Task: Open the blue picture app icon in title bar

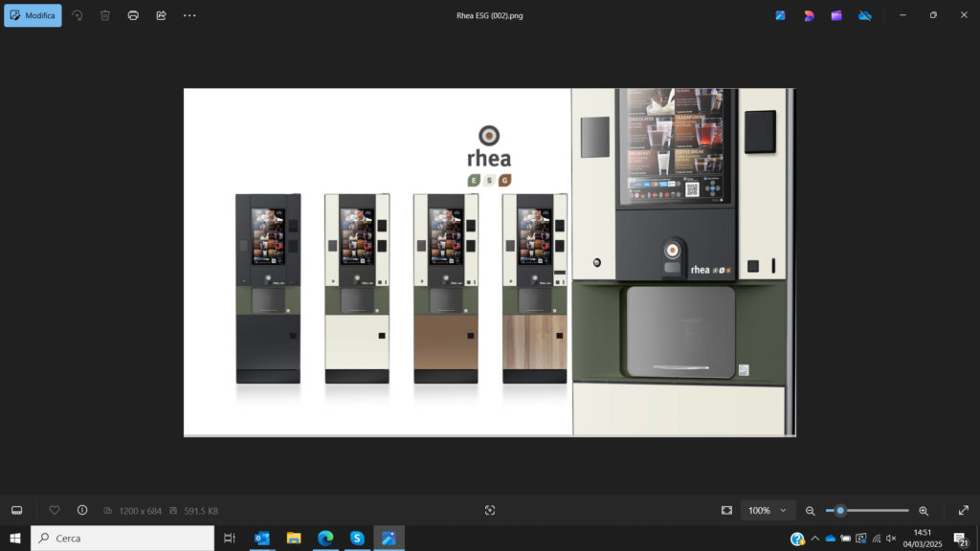Action: coord(780,15)
